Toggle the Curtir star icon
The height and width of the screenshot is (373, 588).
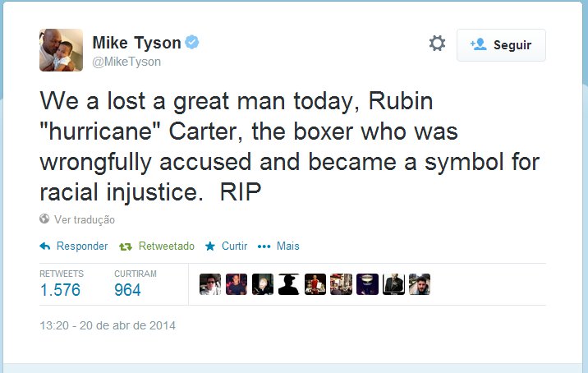click(210, 246)
